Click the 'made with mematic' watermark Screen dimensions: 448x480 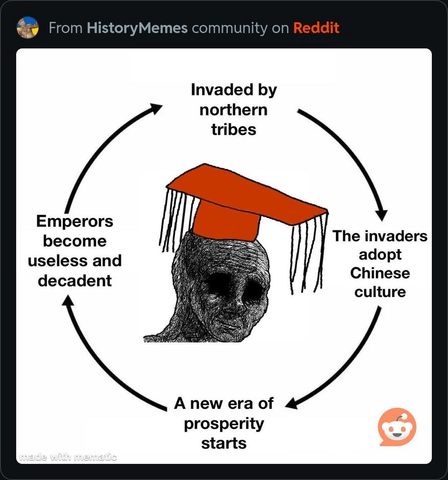[x=68, y=457]
